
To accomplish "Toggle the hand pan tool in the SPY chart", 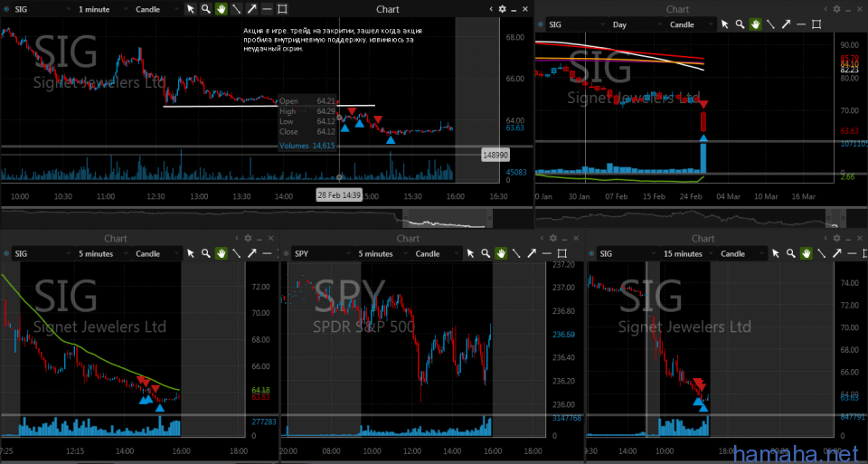I will click(501, 253).
